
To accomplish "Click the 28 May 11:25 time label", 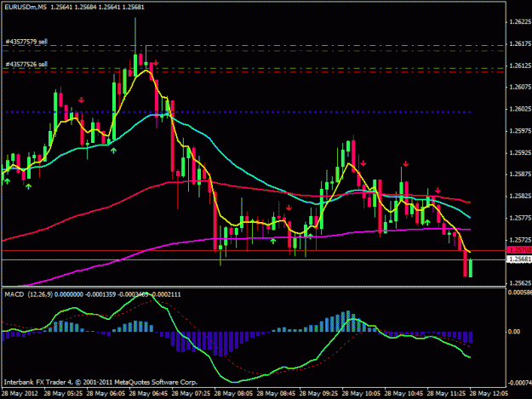I will (446, 394).
